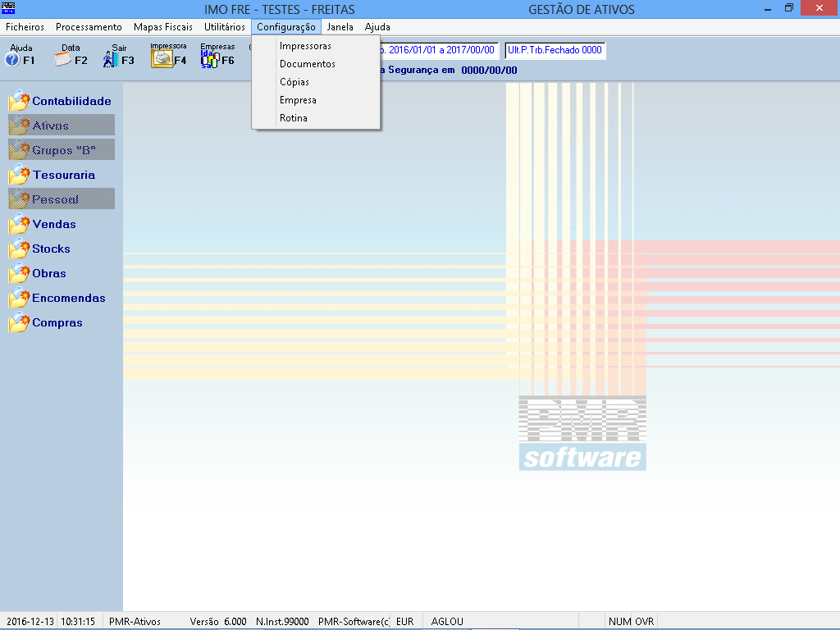
Task: Choose Documentos from Configuração menu
Action: coord(316,64)
